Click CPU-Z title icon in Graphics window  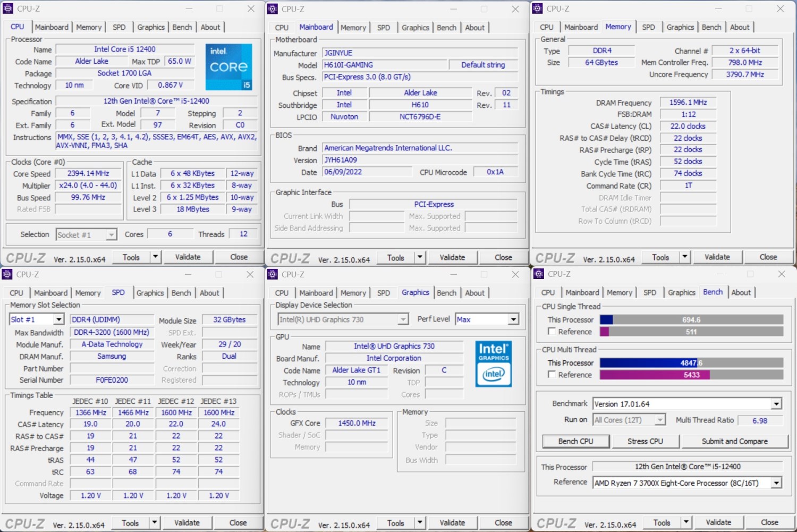click(x=273, y=274)
